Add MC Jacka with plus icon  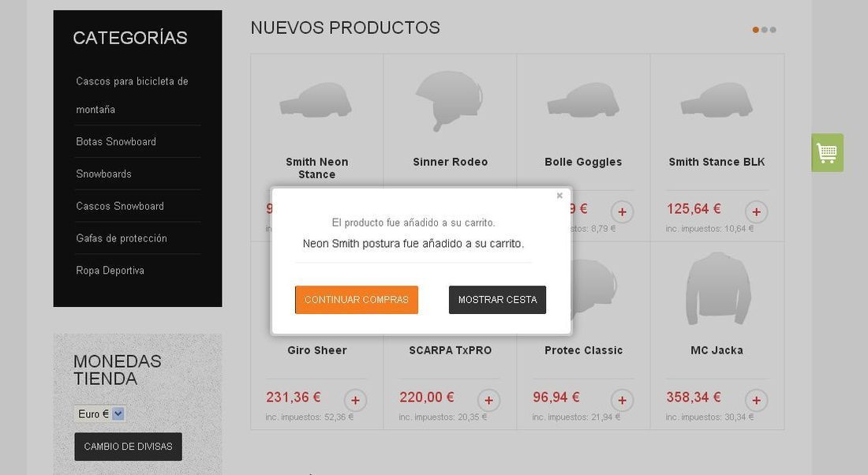(756, 400)
